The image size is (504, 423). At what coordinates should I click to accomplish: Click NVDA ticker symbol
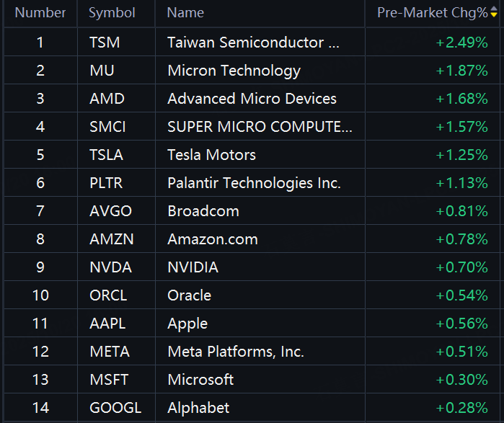click(x=110, y=267)
